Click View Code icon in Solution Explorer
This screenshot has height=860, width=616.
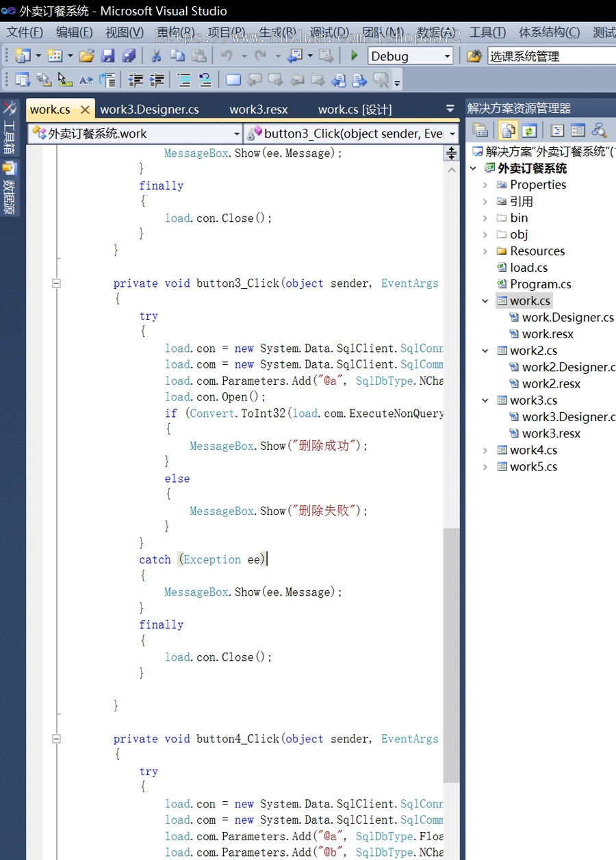coord(557,130)
